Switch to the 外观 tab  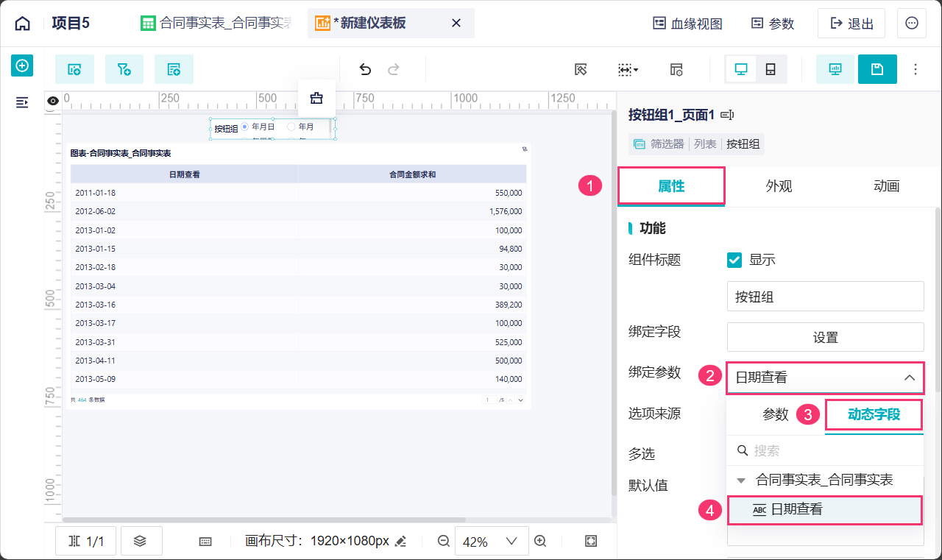[779, 186]
